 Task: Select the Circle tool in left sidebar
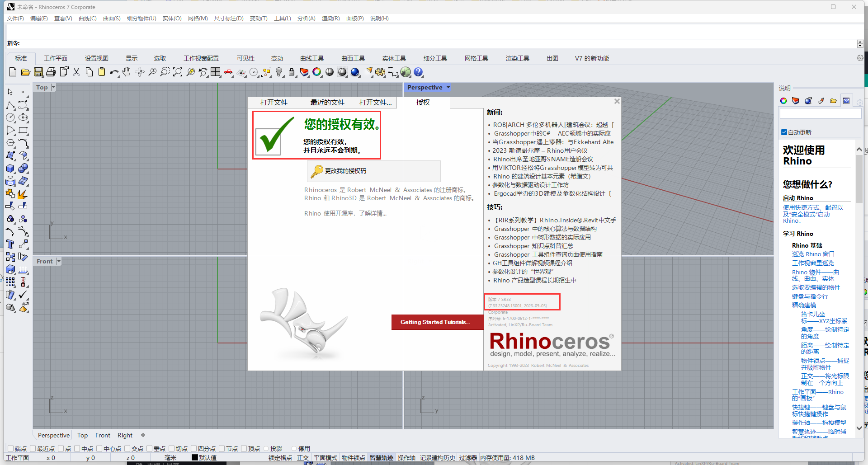coord(10,117)
